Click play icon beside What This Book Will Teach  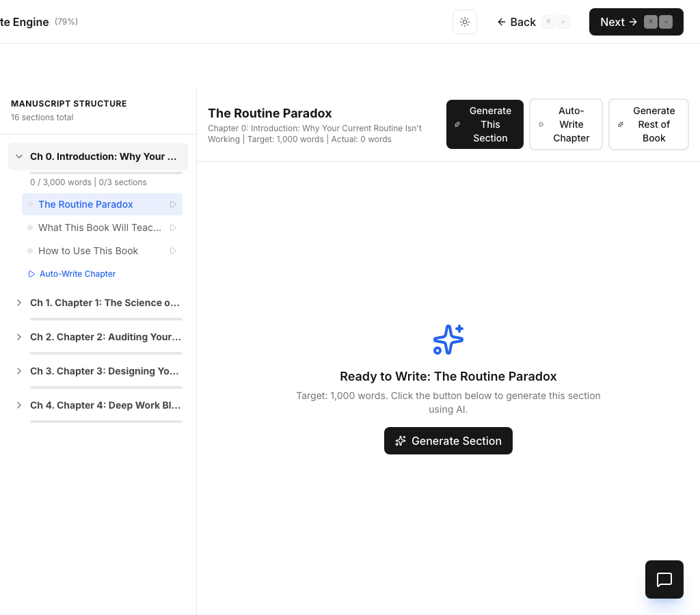coord(173,228)
